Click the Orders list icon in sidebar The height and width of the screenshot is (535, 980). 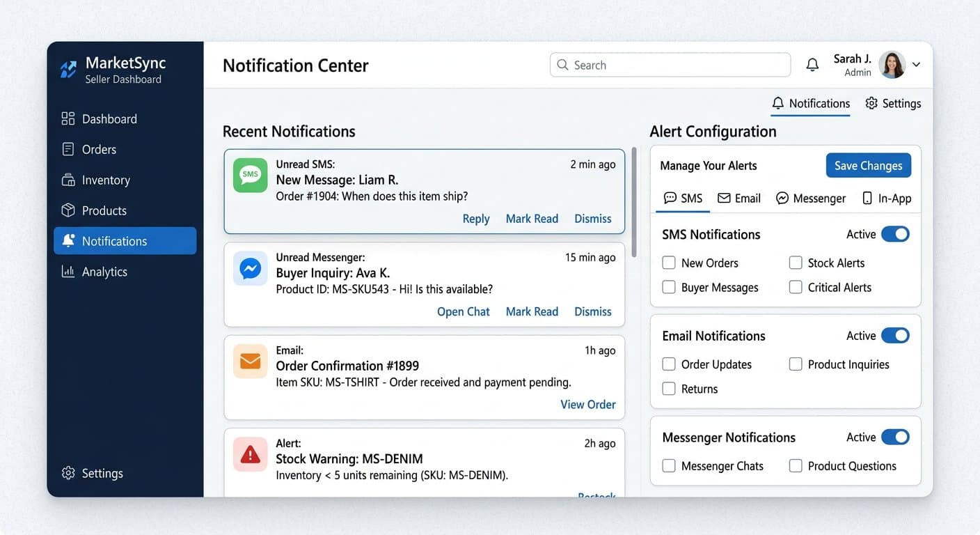click(68, 149)
